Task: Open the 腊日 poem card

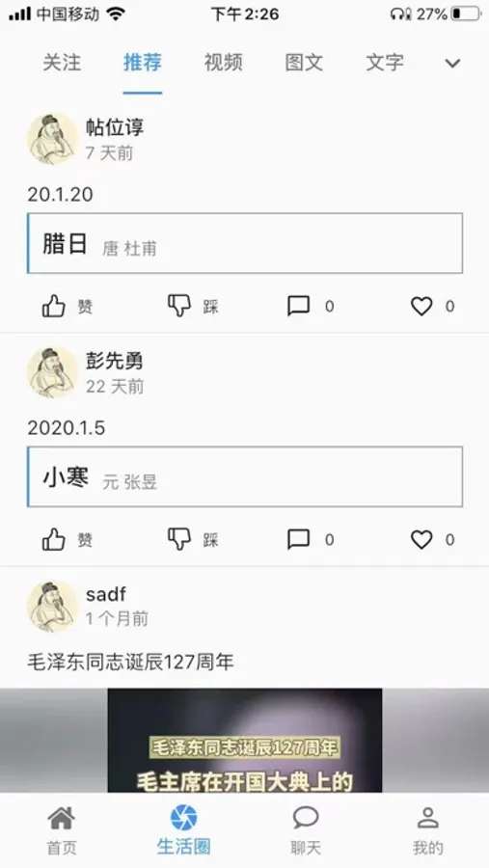Action: (x=245, y=243)
